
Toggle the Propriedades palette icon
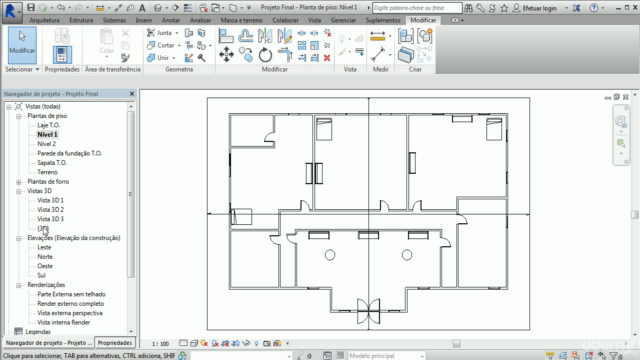[x=62, y=55]
